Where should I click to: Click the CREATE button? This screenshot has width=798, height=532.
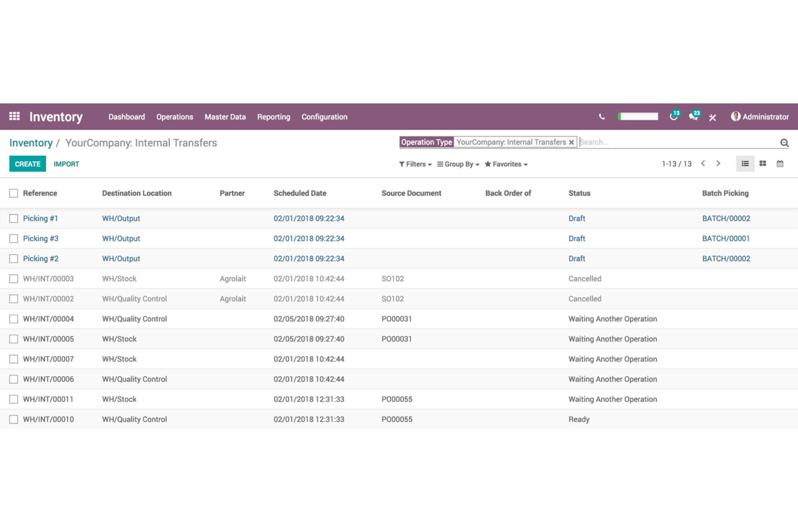(x=28, y=164)
